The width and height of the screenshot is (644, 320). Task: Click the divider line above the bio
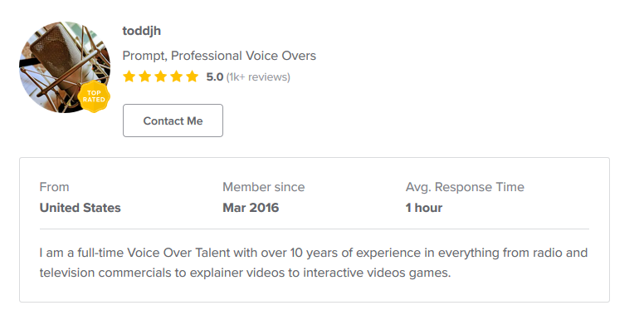pos(315,229)
